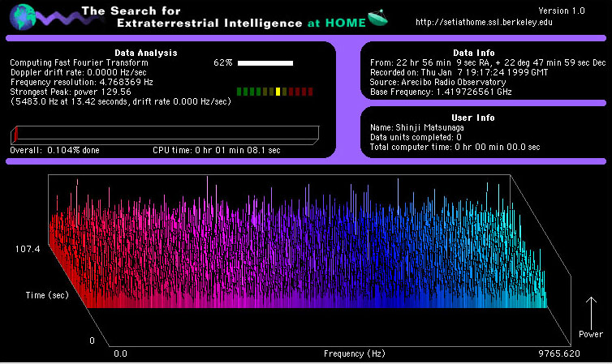This screenshot has width=612, height=364.
Task: Click "Recorded on: Thu Jan 7" line
Action: click(459, 72)
